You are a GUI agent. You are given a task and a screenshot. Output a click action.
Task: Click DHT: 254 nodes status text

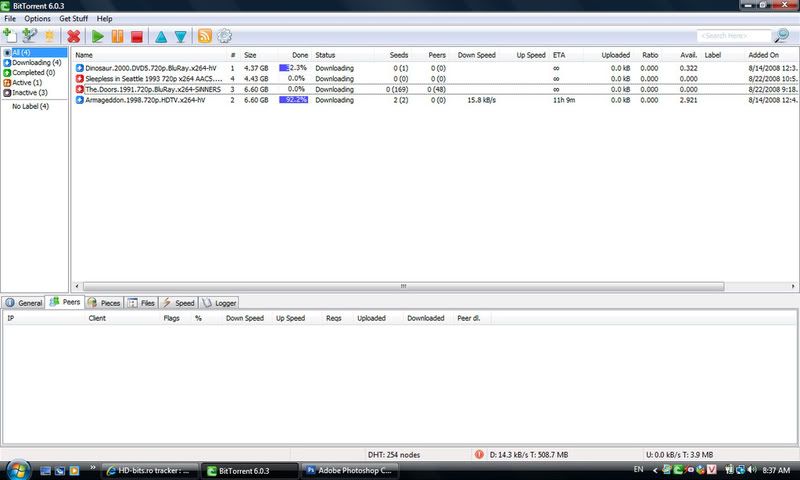tap(394, 454)
